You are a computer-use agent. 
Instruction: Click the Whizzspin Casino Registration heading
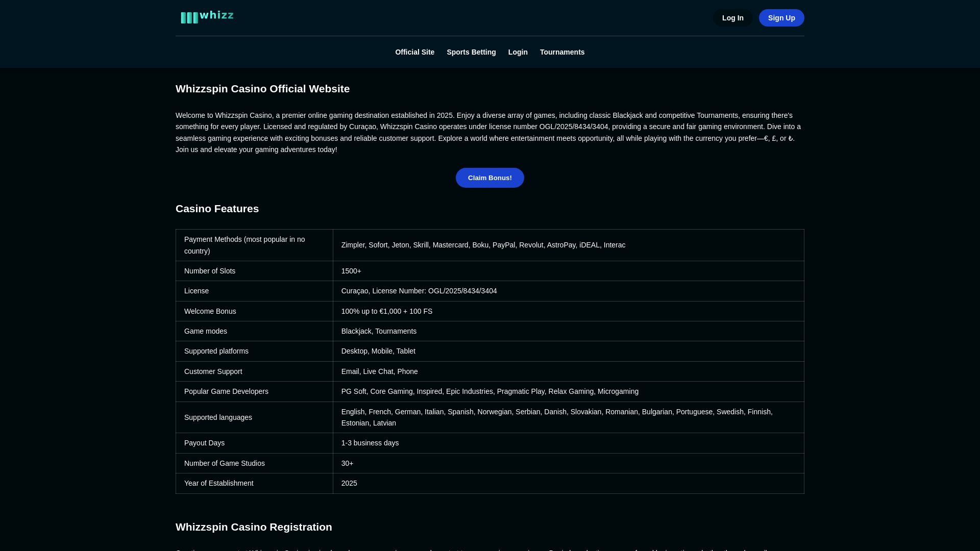tap(254, 527)
